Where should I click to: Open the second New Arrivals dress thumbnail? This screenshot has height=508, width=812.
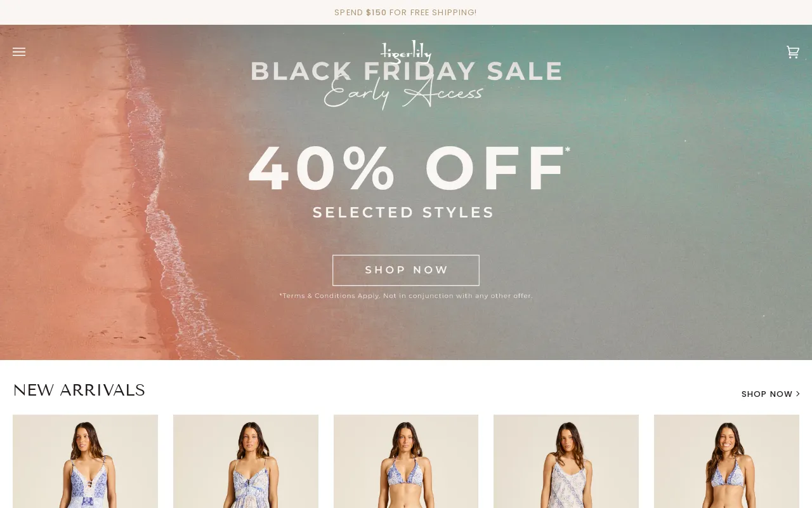246,462
